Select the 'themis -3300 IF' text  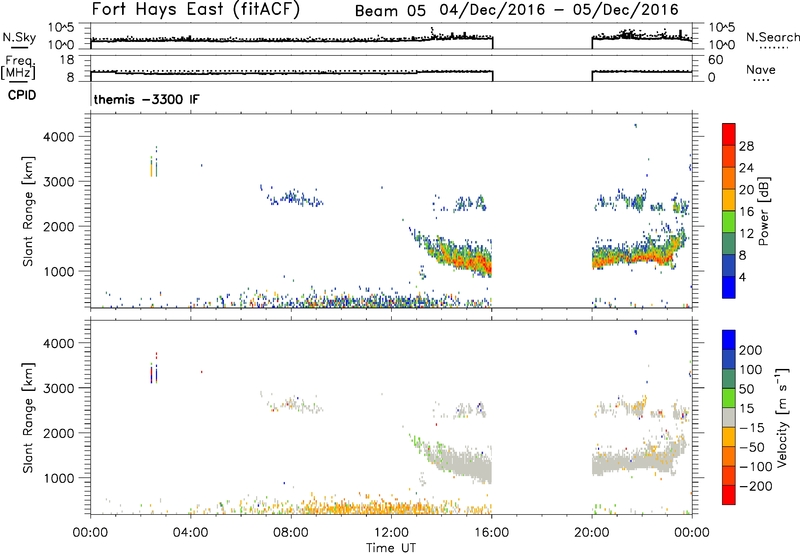click(x=146, y=99)
